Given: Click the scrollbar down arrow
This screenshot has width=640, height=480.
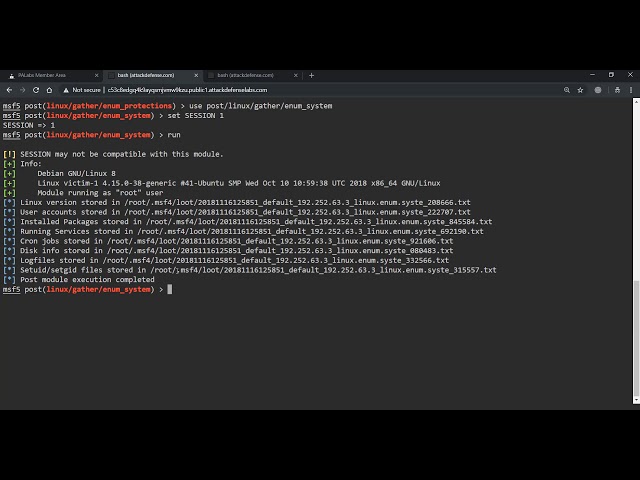Looking at the screenshot, I should pyautogui.click(x=636, y=400).
